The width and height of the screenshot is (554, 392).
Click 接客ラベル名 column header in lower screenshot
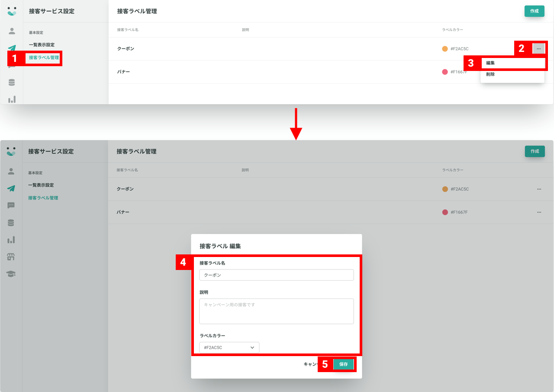pos(127,170)
